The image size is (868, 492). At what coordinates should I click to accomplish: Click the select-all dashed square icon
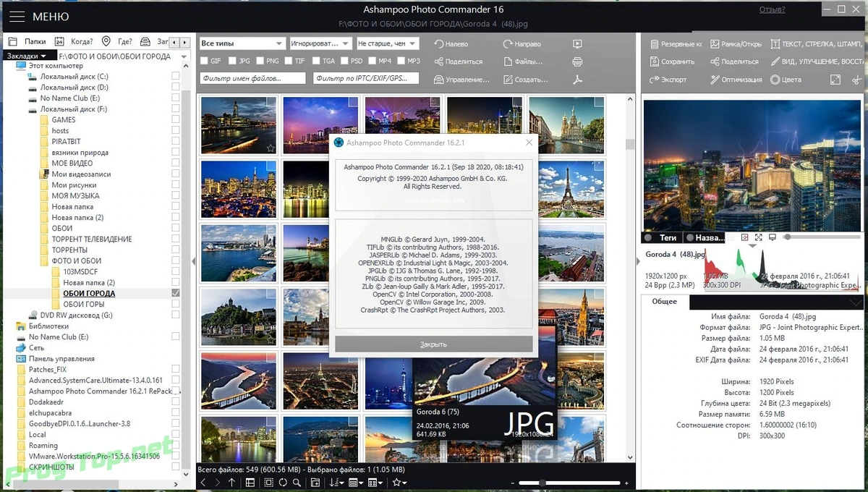pyautogui.click(x=268, y=483)
